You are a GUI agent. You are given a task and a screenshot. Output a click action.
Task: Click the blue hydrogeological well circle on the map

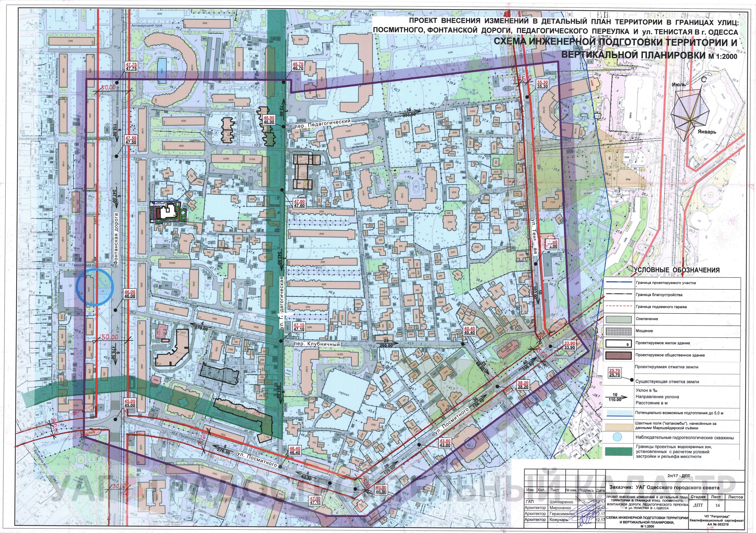[x=94, y=287]
